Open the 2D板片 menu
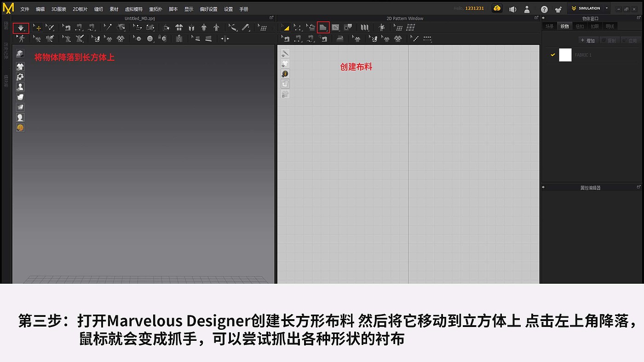 tap(80, 9)
